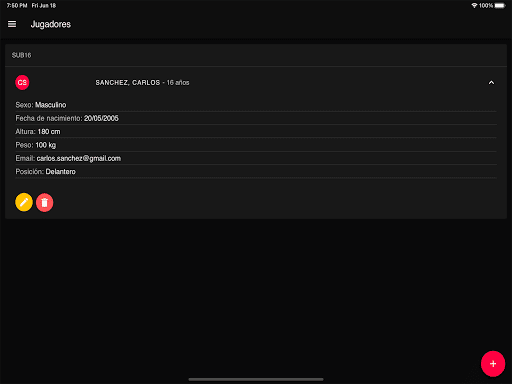Screen dimensions: 512x384
Task: Click the battery indicator in status bar
Action: coord(500,6)
